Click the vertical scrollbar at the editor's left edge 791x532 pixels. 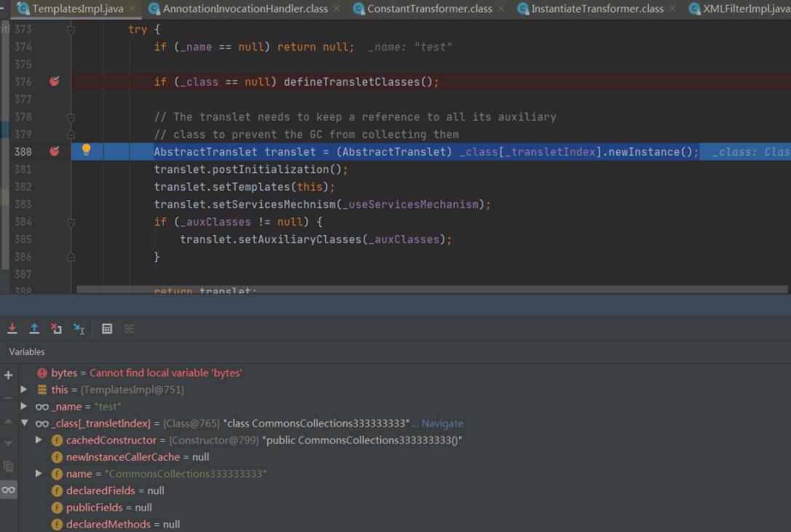point(5,144)
